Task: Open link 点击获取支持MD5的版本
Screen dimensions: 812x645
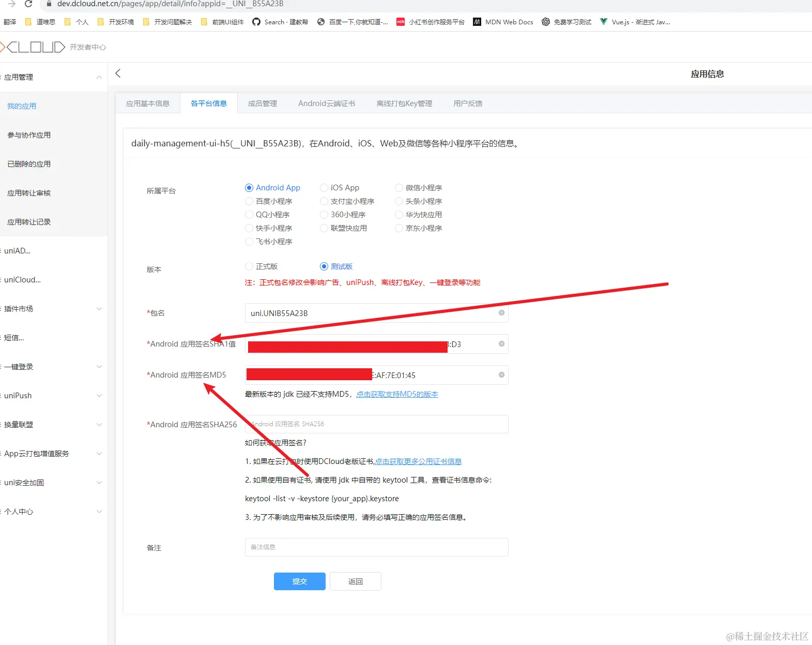Action: [x=397, y=394]
